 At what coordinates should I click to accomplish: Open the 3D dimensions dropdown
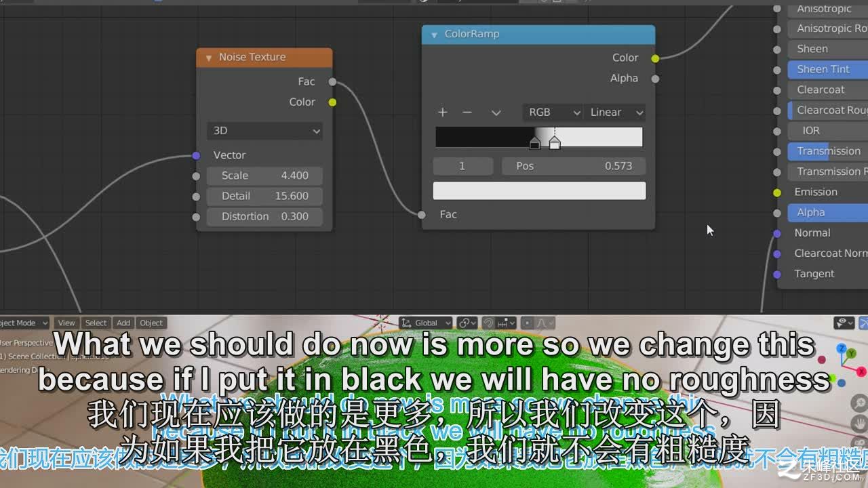[264, 131]
